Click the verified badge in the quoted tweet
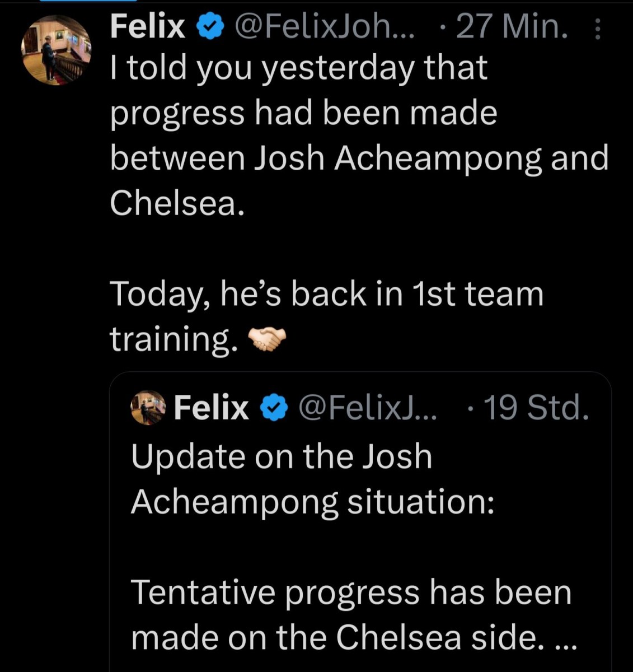Image resolution: width=633 pixels, height=672 pixels. click(273, 408)
